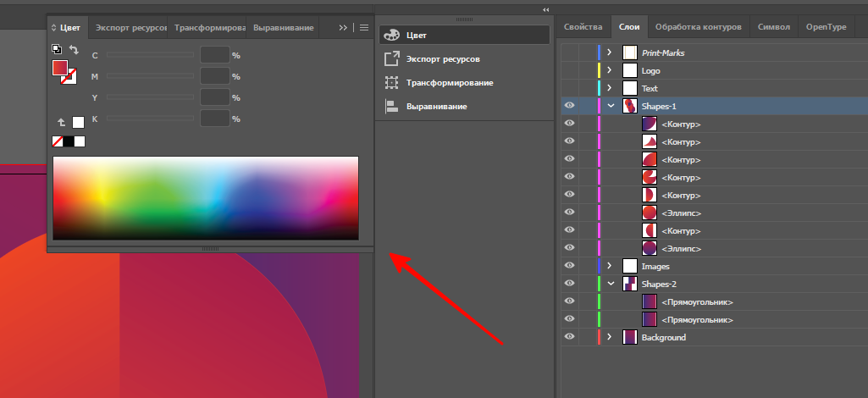Click the Трансформирование icon in collapsed dock

coord(391,83)
